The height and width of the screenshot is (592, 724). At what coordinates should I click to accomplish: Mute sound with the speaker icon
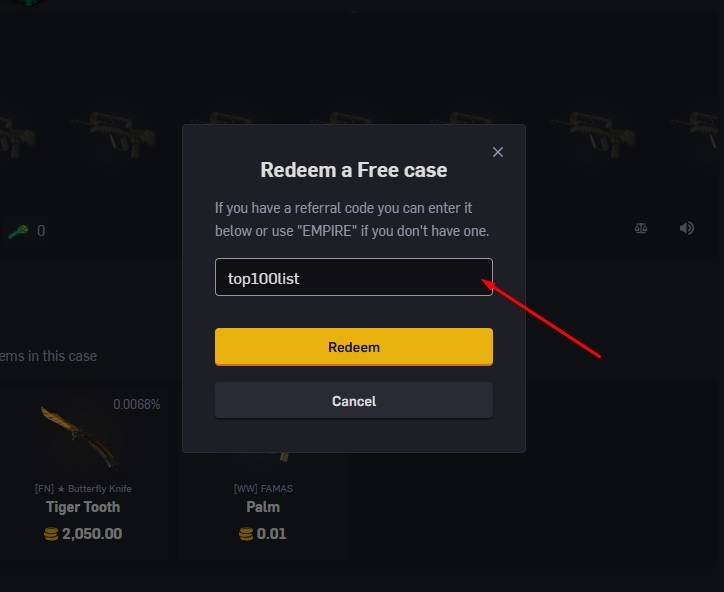coord(686,228)
